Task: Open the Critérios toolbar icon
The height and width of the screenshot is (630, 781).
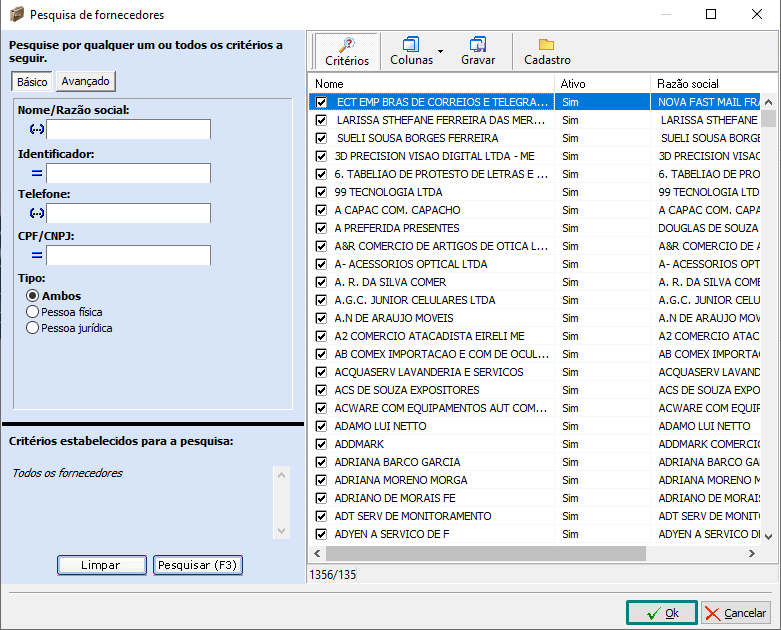Action: coord(347,45)
